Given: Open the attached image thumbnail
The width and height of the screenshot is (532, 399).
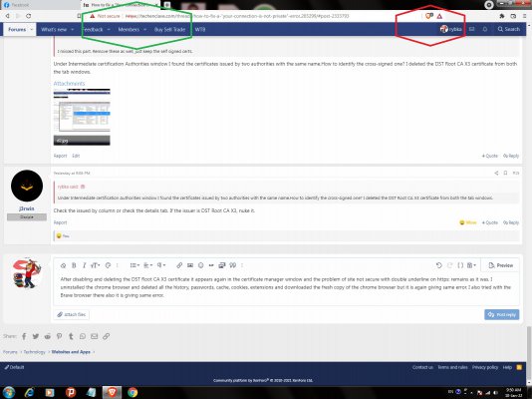Looking at the screenshot, I should (82, 117).
